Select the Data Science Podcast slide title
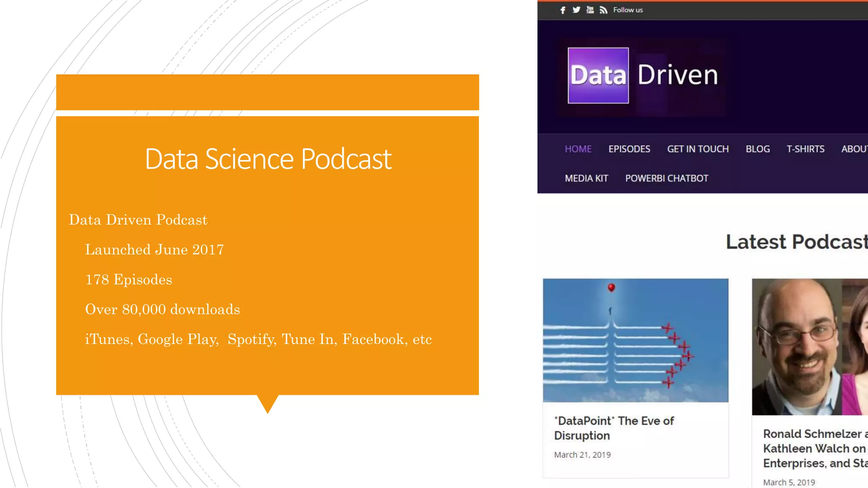This screenshot has height=488, width=868. click(x=268, y=159)
